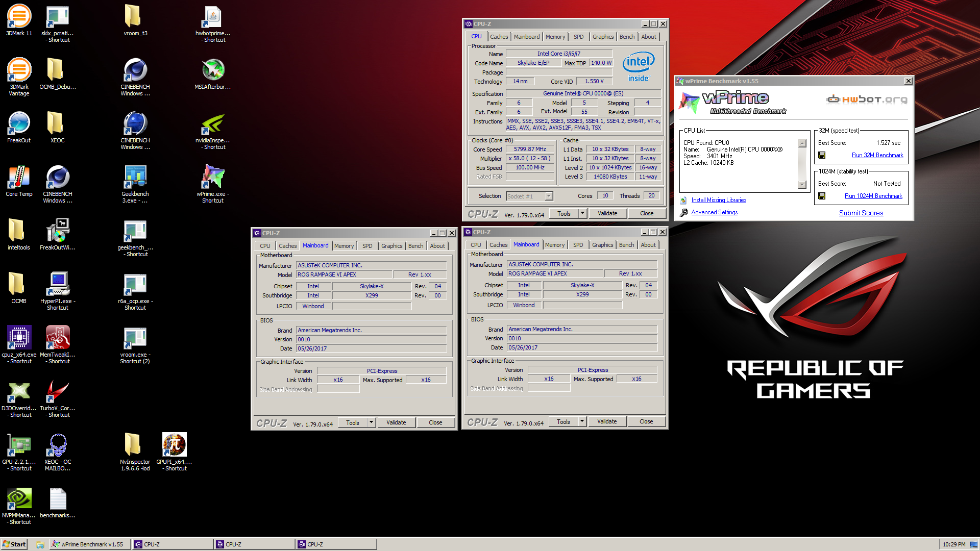980x551 pixels.
Task: Launch wPrime.exe shortcut on desktop
Action: click(x=213, y=177)
